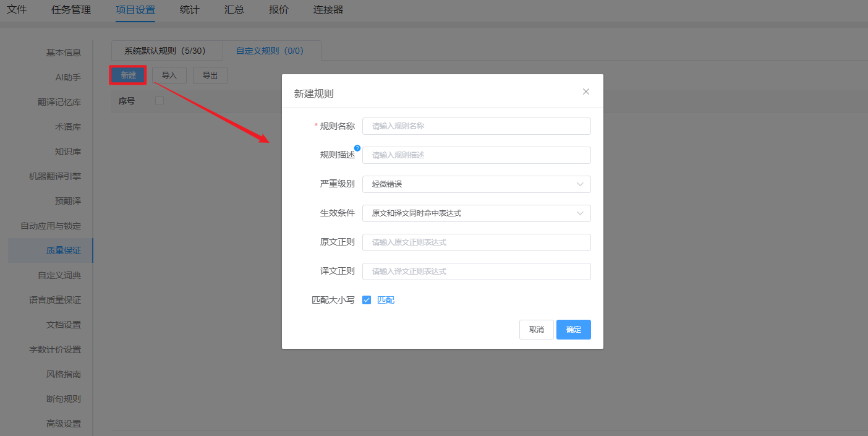Select the 自定义规则 tab
868x436 pixels.
(x=270, y=51)
